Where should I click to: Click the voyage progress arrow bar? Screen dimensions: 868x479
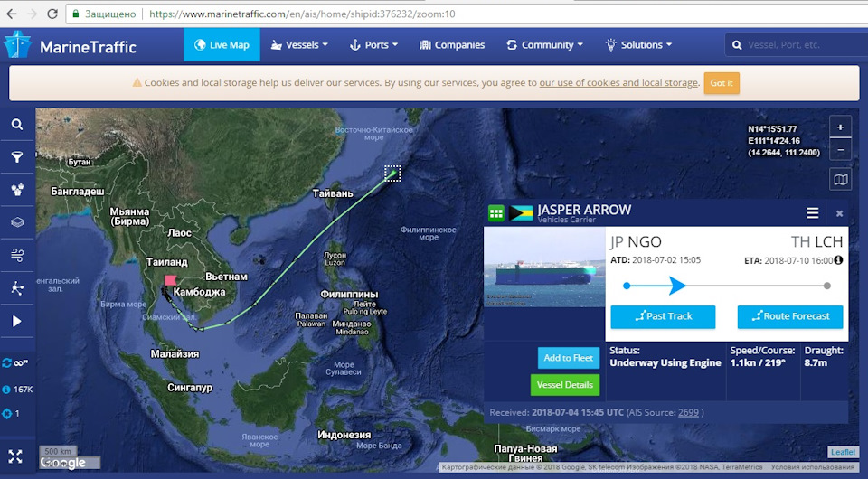pos(726,286)
